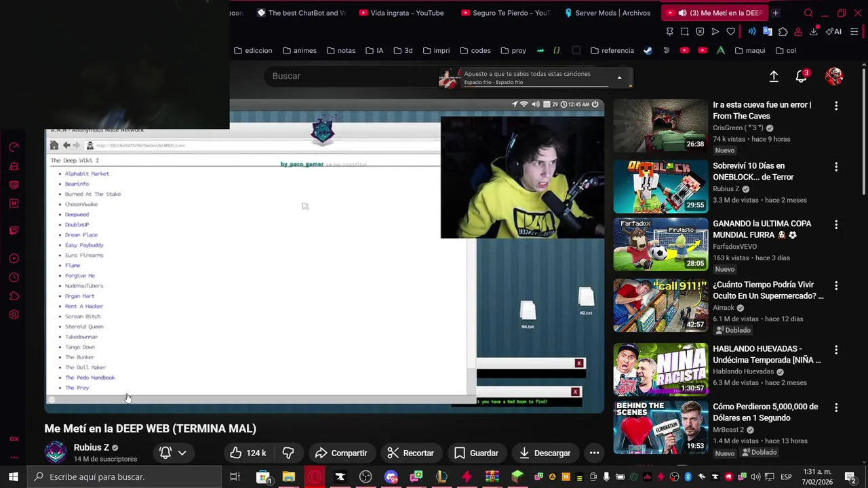The image size is (868, 488).
Task: Open Extensions cube icon in sidebar
Action: point(14,296)
